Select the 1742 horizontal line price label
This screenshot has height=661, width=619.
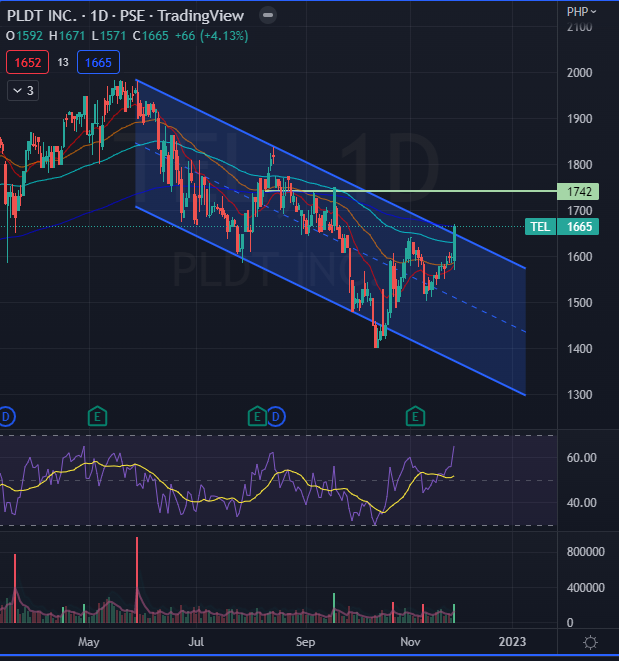(578, 192)
